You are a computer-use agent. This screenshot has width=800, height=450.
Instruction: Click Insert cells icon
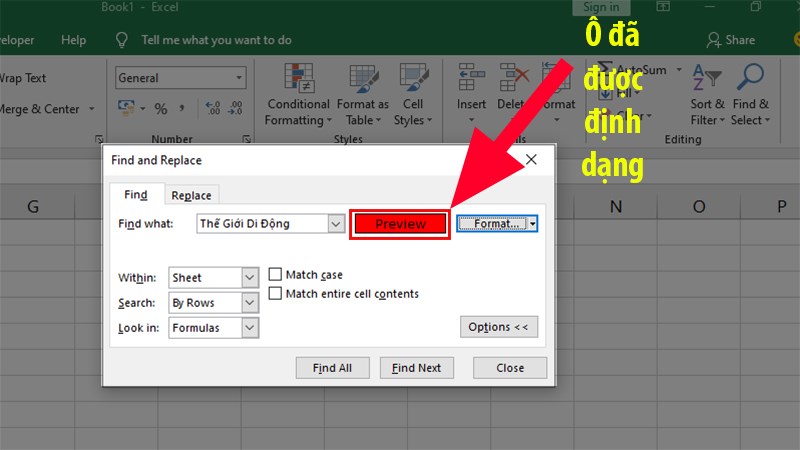coord(471,78)
